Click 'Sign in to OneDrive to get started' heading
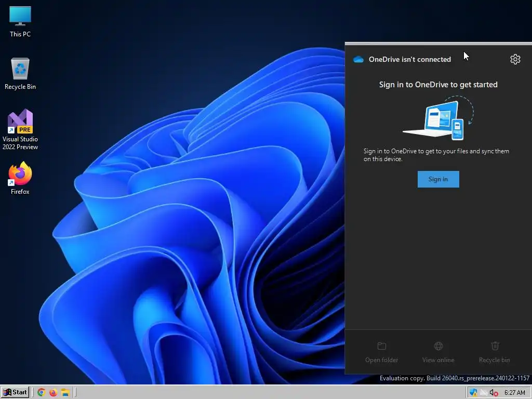Viewport: 532px width, 399px height. (x=438, y=85)
